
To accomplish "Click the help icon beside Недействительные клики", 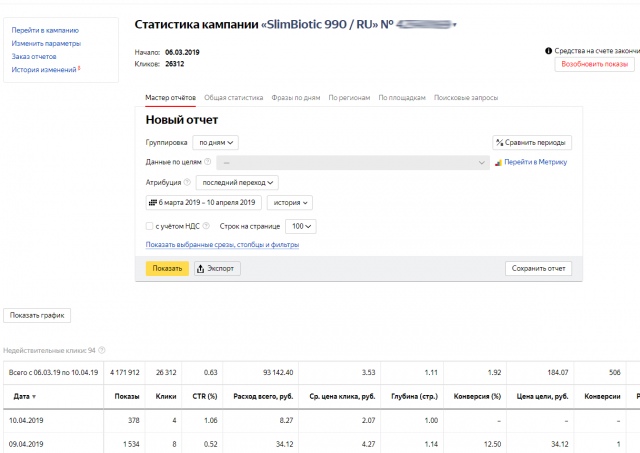I will click(102, 350).
